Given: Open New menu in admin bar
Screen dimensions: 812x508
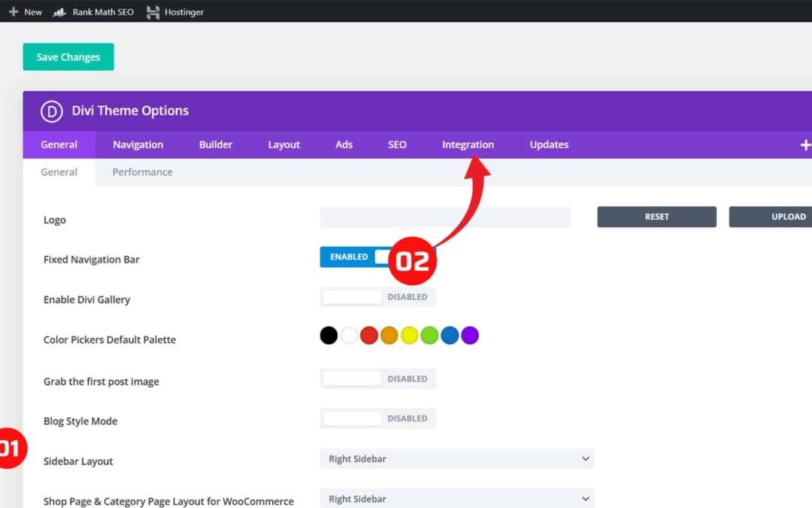Looking at the screenshot, I should click(33, 12).
